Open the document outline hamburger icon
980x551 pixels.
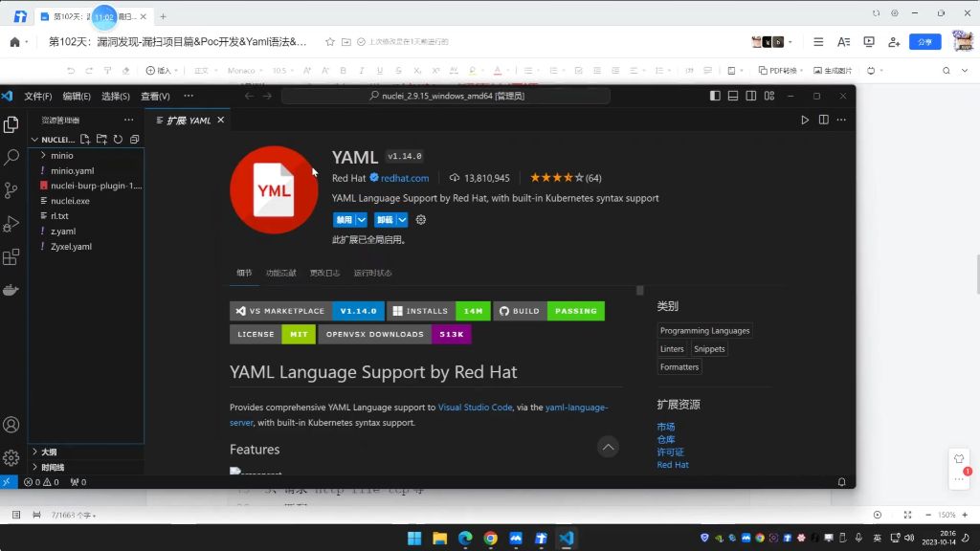(x=818, y=42)
